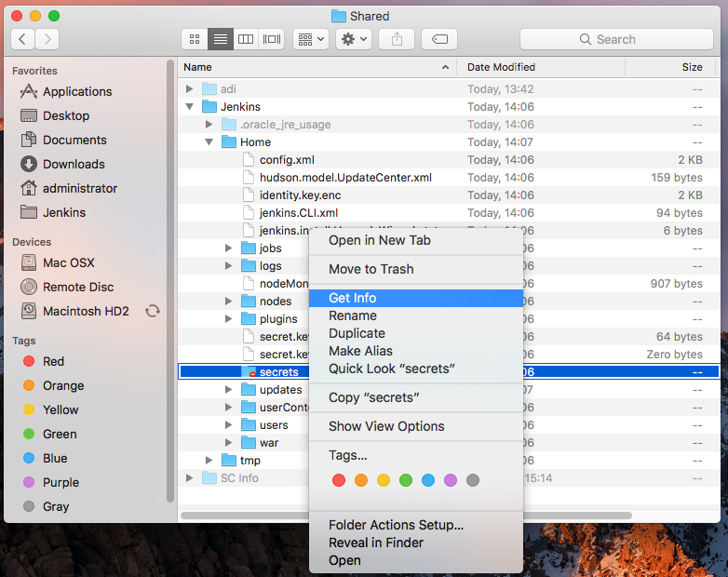Open Documents in the sidebar
Screen dimensions: 728x577
[x=63, y=140]
